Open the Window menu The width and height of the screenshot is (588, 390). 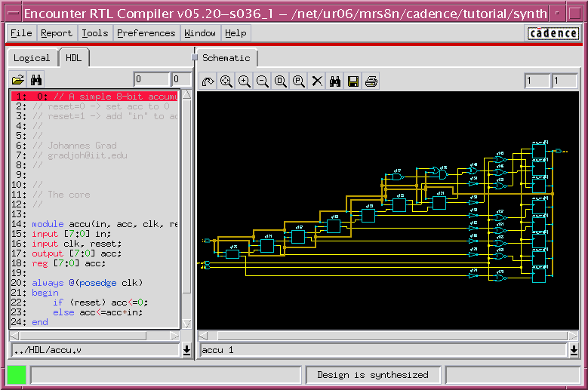pos(200,33)
